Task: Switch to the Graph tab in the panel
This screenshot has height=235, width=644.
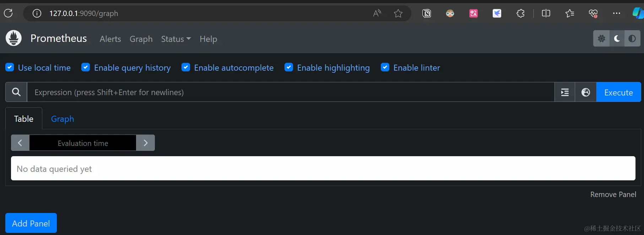Action: pos(63,119)
